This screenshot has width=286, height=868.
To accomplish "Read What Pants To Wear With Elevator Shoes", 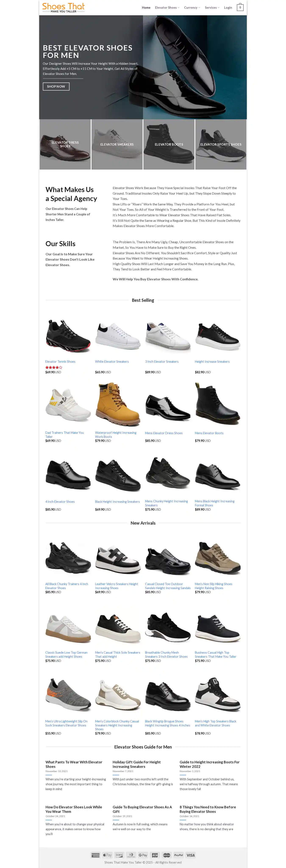I will (x=74, y=764).
